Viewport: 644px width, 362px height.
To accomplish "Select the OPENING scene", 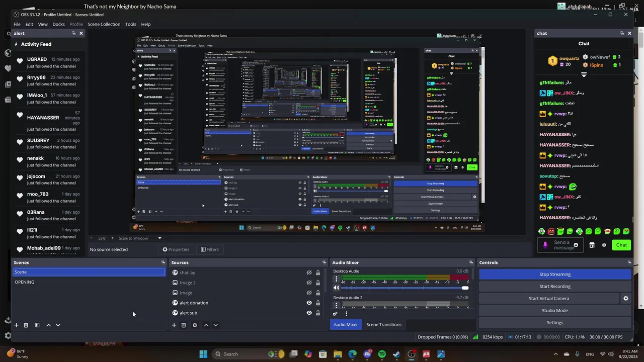I will coord(89,282).
